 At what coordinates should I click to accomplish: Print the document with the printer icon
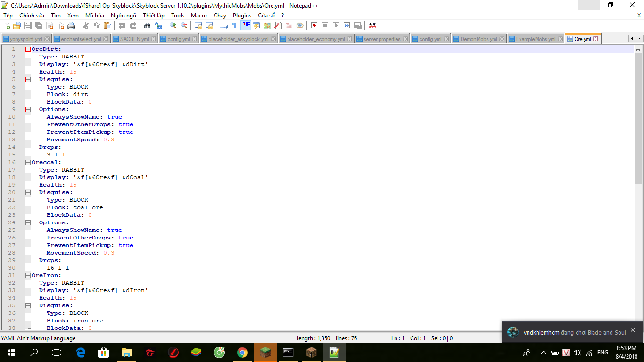coord(71,25)
